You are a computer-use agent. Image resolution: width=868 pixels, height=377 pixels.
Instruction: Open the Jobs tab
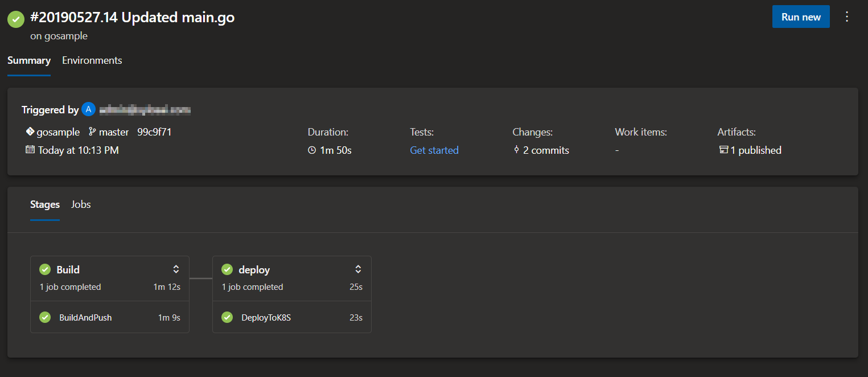pyautogui.click(x=81, y=204)
